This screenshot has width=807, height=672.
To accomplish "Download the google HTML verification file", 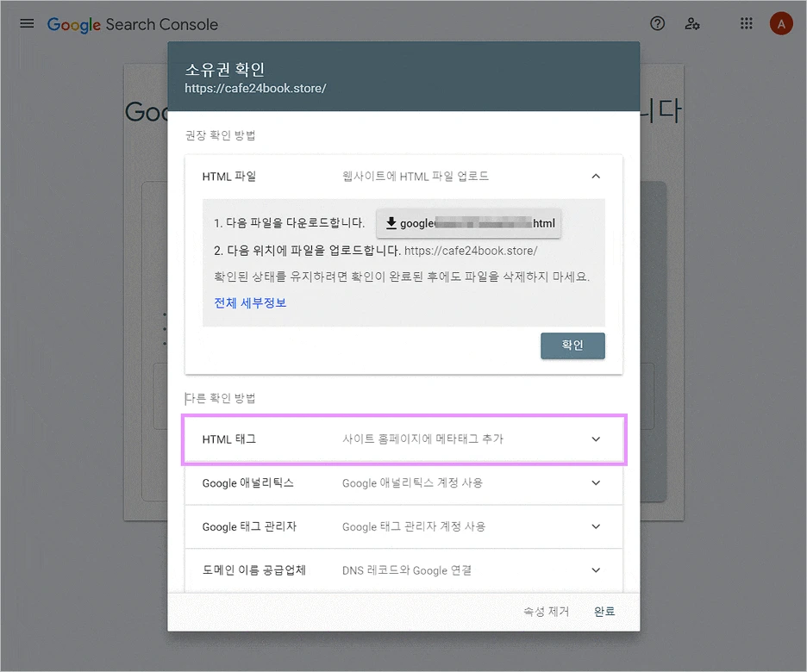I will [468, 222].
